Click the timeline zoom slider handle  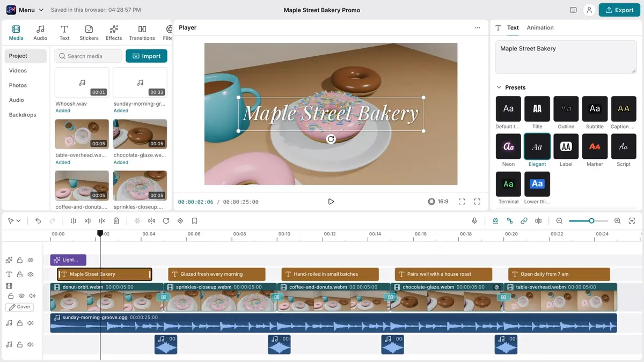591,221
